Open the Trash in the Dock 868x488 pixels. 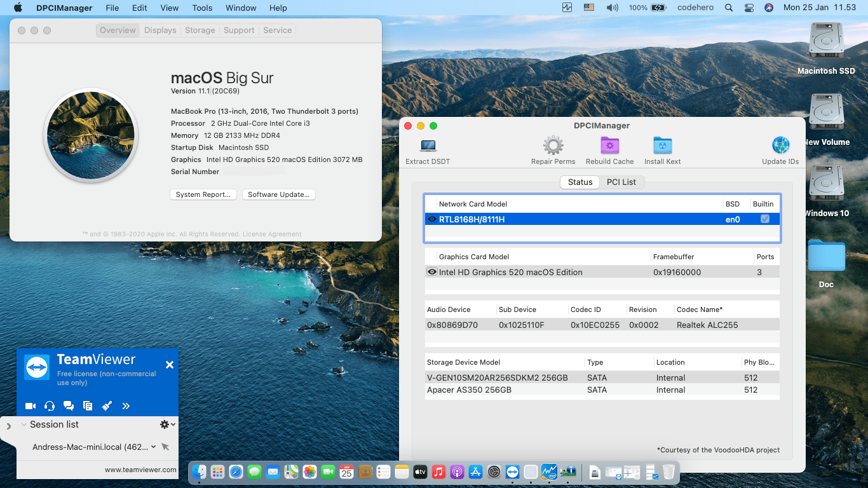tap(668, 471)
